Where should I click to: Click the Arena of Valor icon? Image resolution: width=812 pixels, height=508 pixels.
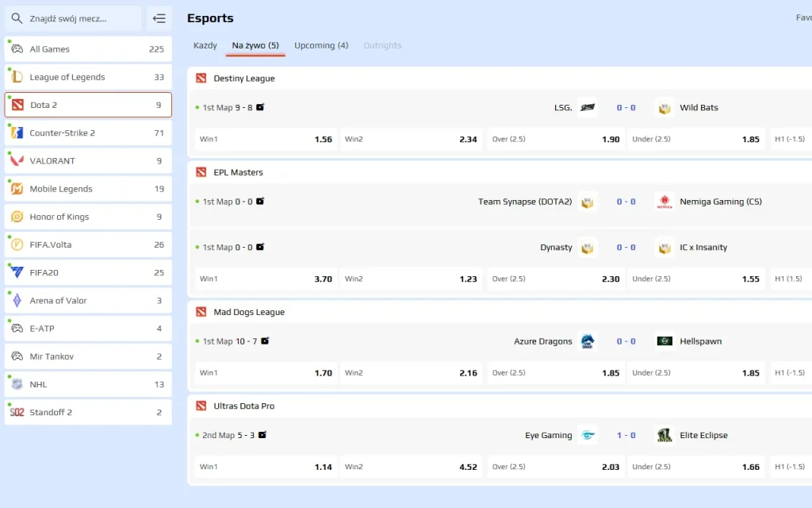pos(17,301)
